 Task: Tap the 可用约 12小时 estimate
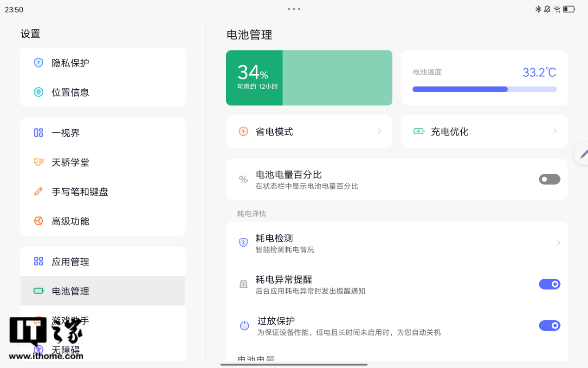point(257,86)
